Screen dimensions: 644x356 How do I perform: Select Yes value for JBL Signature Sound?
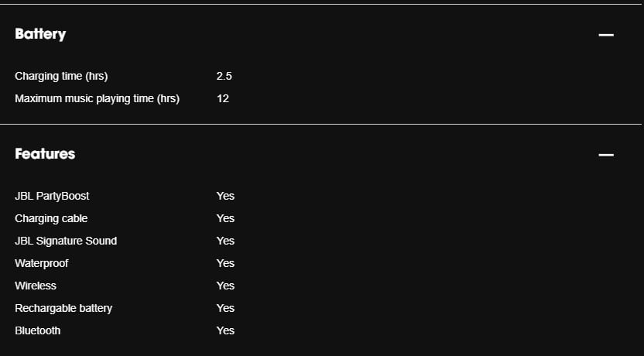coord(225,241)
